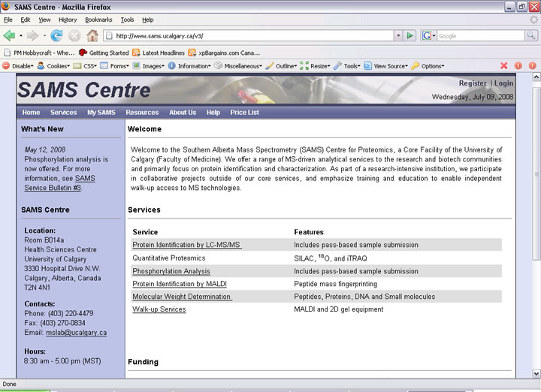Open the Help menu in the menu bar
The height and width of the screenshot is (392, 541).
148,20
